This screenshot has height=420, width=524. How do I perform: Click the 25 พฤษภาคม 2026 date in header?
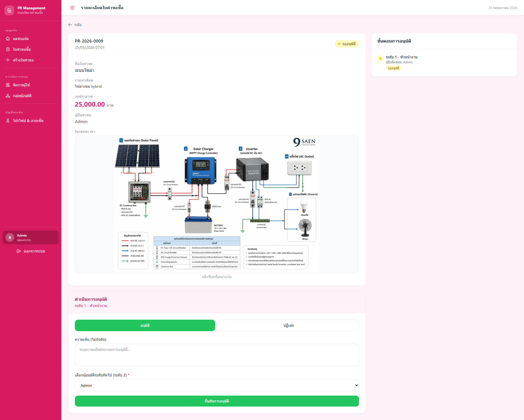coord(503,8)
